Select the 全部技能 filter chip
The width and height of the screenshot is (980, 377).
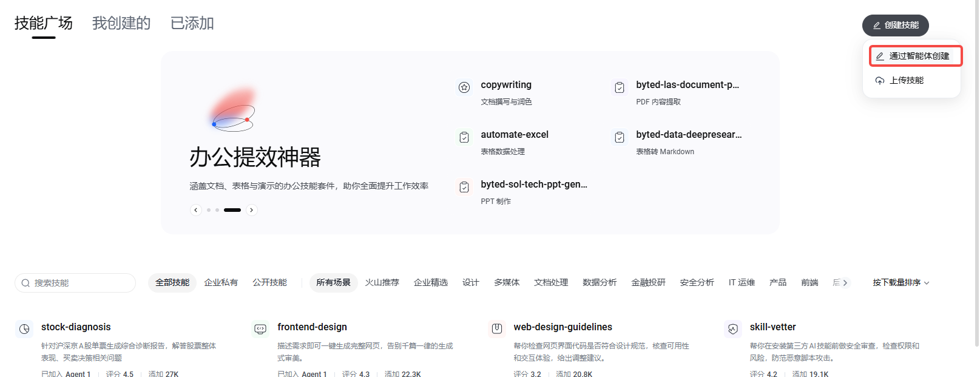tap(172, 283)
